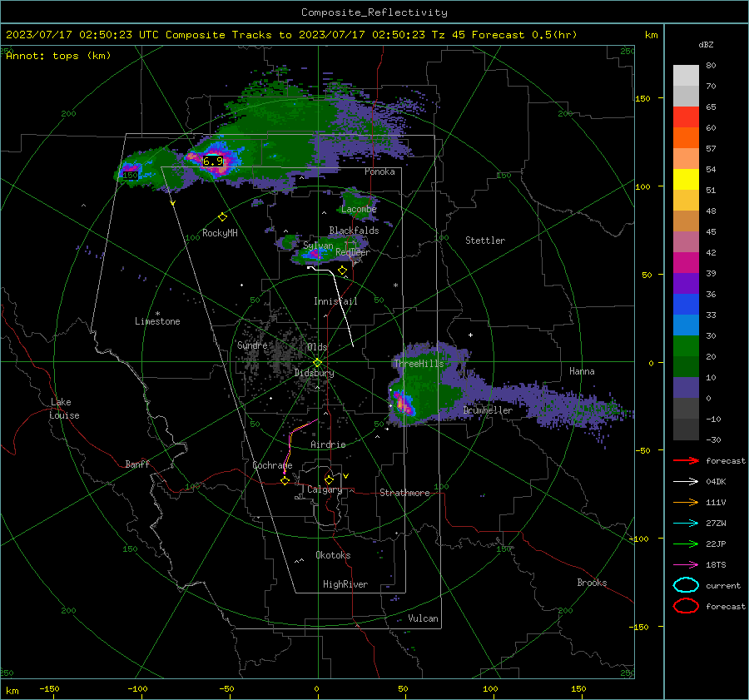Image resolution: width=749 pixels, height=700 pixels.
Task: Click the Lake Louise label
Action: pyautogui.click(x=64, y=409)
